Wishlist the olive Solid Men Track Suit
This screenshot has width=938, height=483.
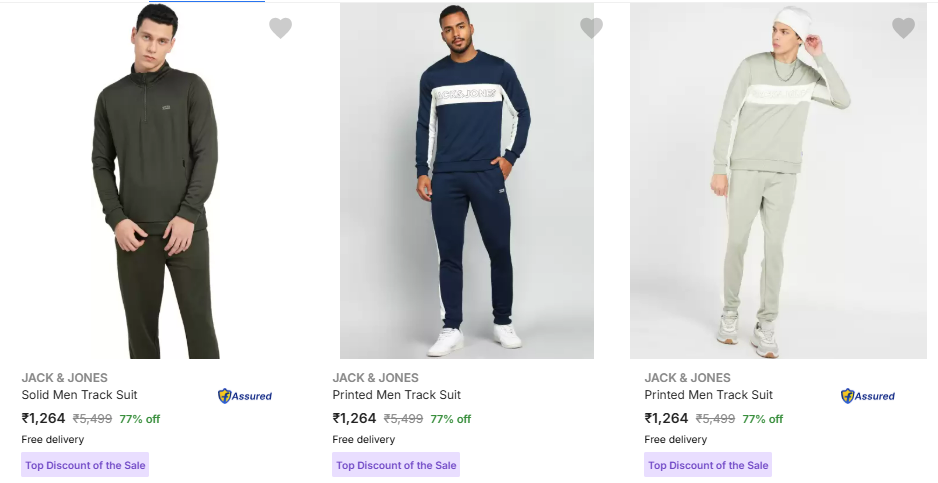(280, 28)
